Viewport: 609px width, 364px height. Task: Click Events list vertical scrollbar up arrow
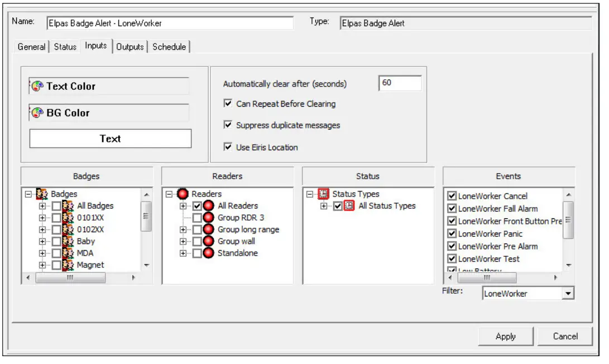568,195
